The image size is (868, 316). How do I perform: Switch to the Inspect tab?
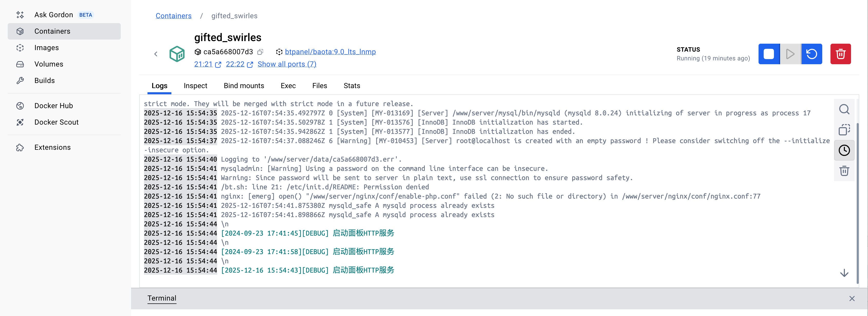(195, 86)
